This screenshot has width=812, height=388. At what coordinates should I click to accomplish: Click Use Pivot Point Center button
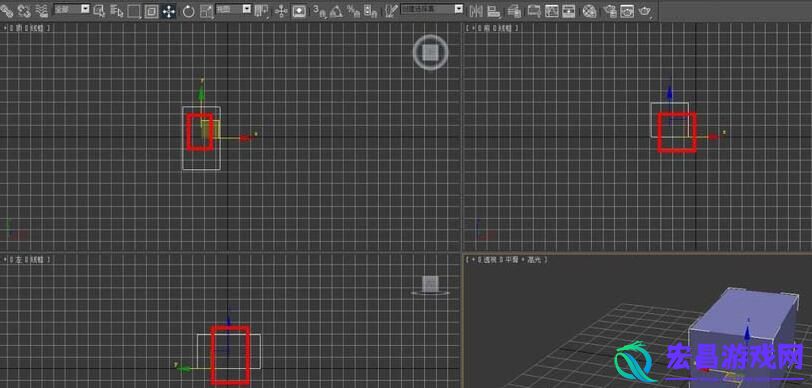[x=262, y=10]
